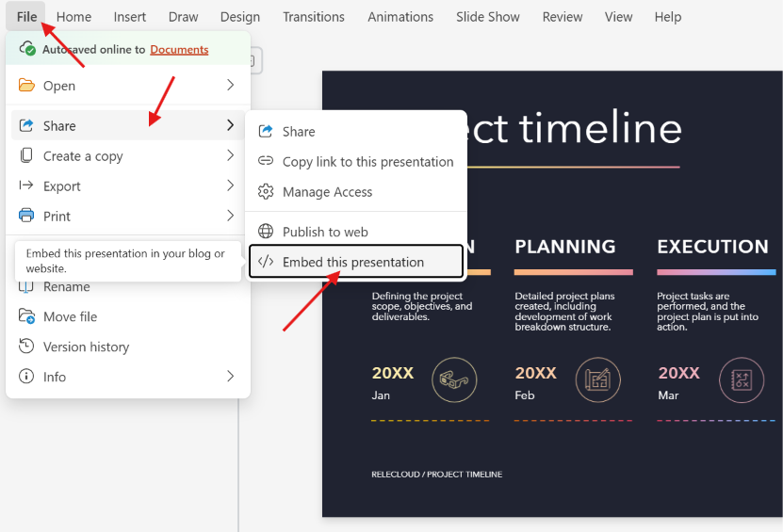Select the EXECUTION heading on slide
Viewport: 783px width, 532px height.
[x=712, y=247]
